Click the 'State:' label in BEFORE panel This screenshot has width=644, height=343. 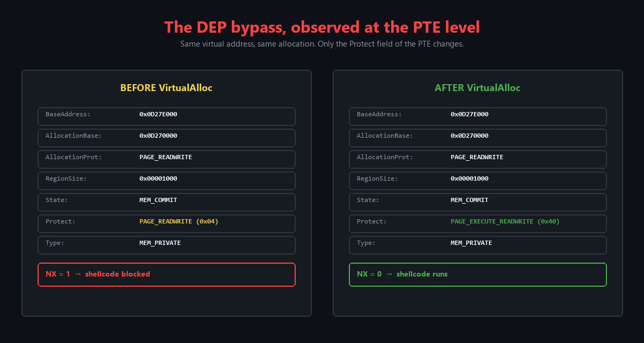(57, 200)
